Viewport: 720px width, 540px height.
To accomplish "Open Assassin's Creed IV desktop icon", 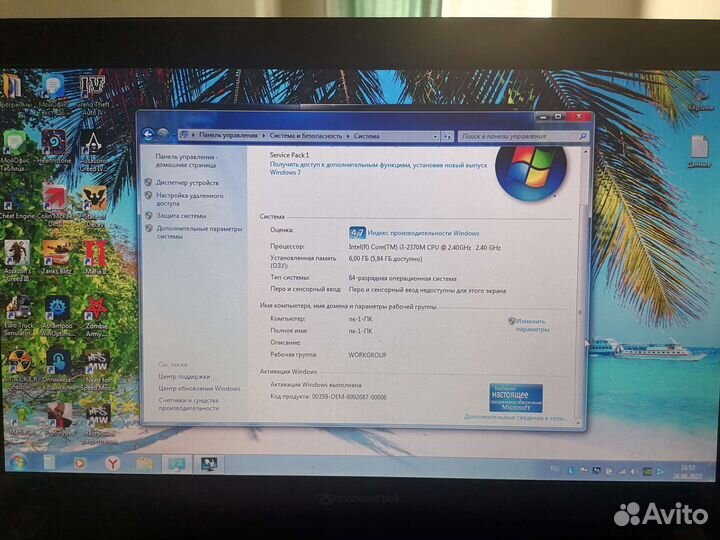I will tap(93, 152).
